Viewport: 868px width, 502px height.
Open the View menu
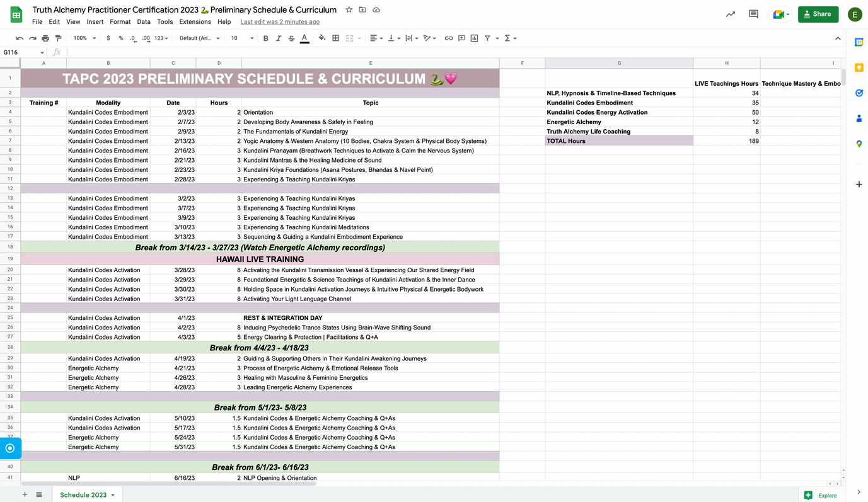(x=73, y=21)
